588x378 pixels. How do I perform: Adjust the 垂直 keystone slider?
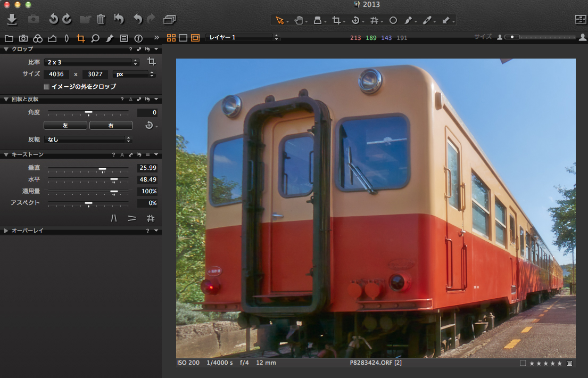click(x=102, y=168)
